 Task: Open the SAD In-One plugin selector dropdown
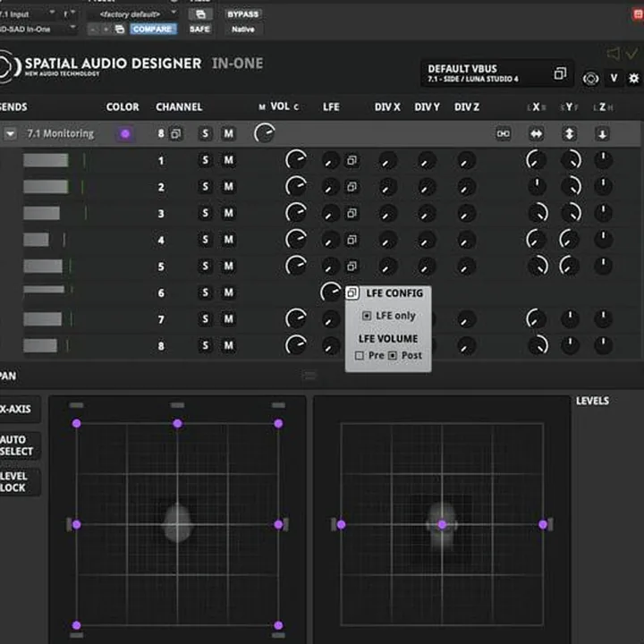pos(38,30)
